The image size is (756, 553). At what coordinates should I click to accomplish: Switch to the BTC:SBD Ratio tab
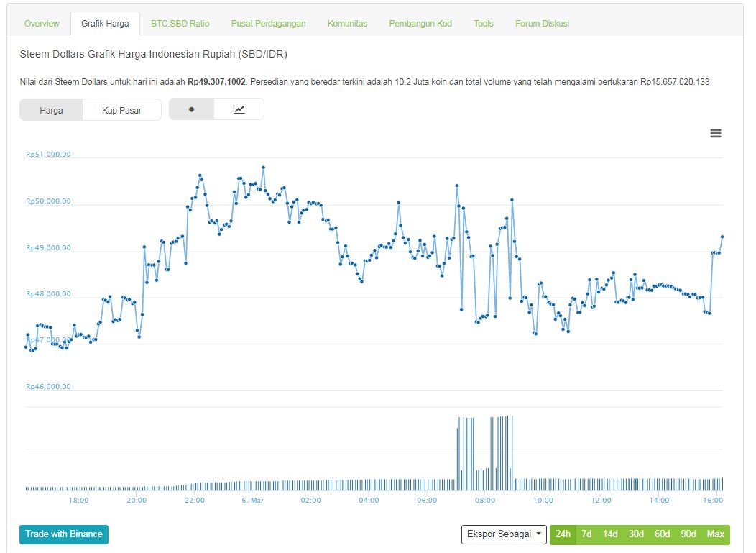point(180,24)
